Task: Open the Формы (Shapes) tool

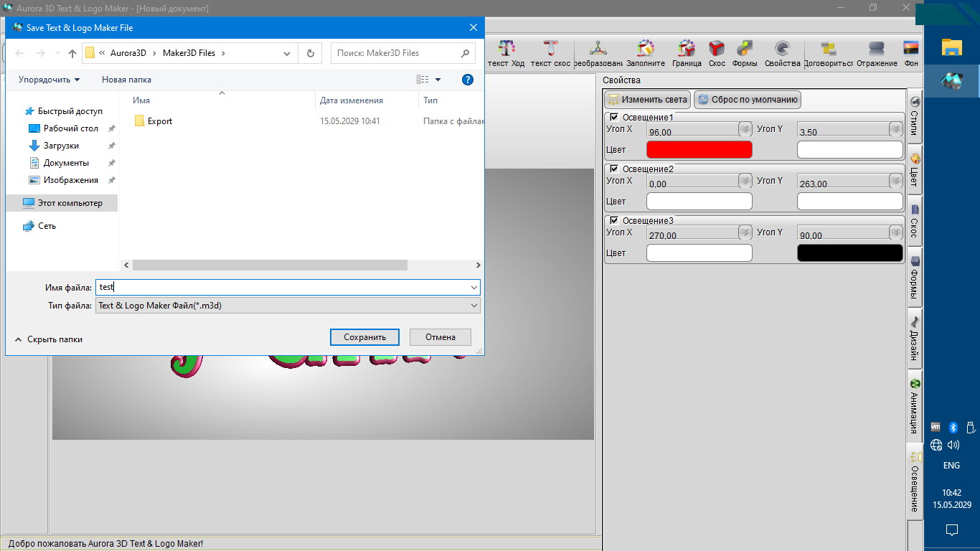Action: (x=745, y=53)
